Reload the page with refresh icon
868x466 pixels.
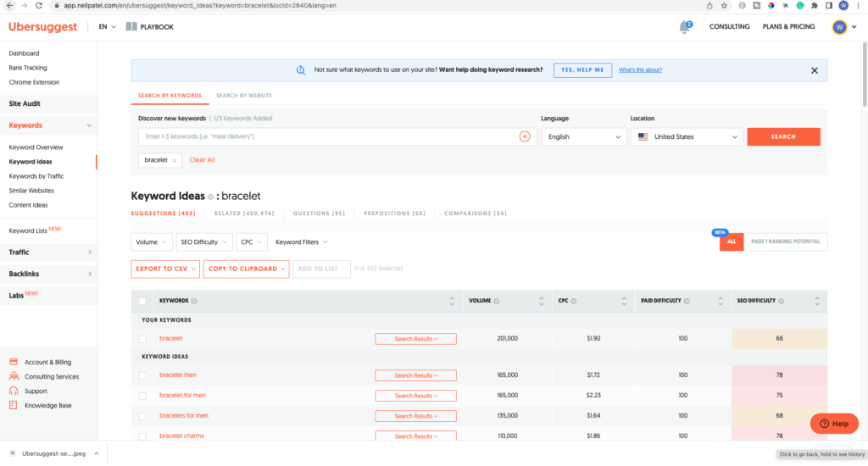click(x=39, y=6)
